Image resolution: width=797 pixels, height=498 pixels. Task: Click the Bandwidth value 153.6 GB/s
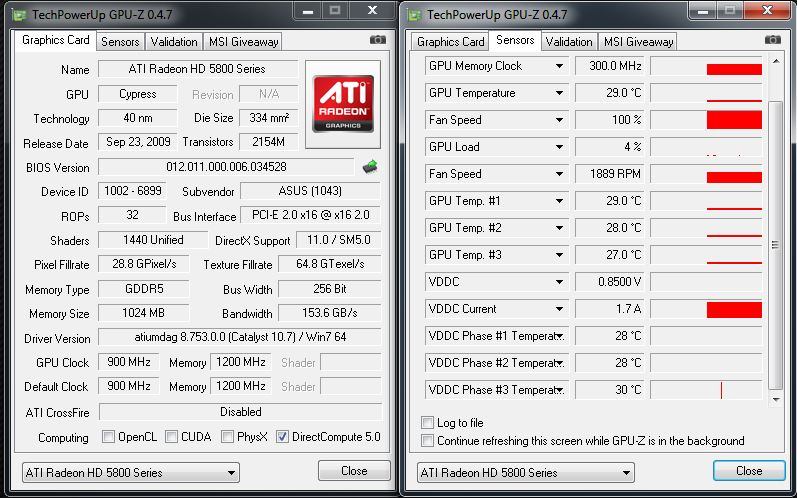(x=329, y=313)
